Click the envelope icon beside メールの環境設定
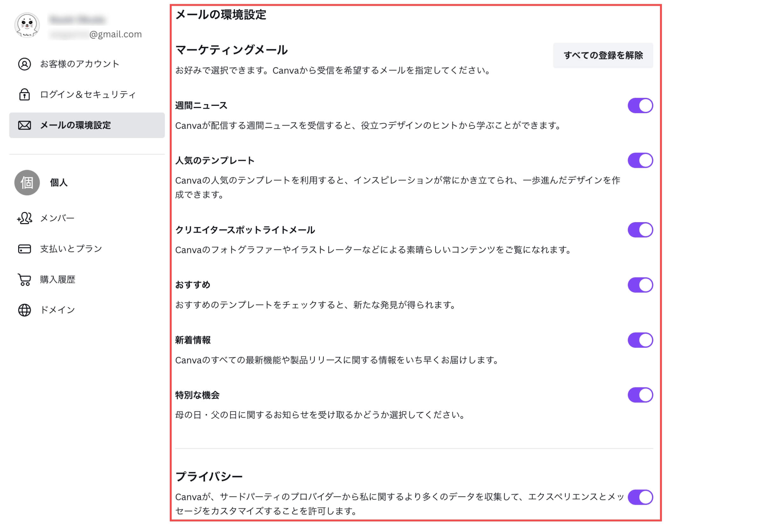 pos(24,126)
